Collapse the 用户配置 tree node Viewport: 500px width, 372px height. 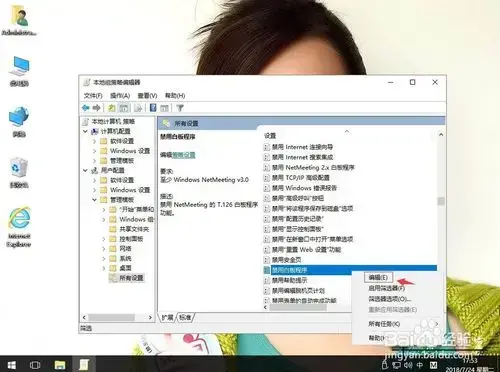(x=85, y=170)
